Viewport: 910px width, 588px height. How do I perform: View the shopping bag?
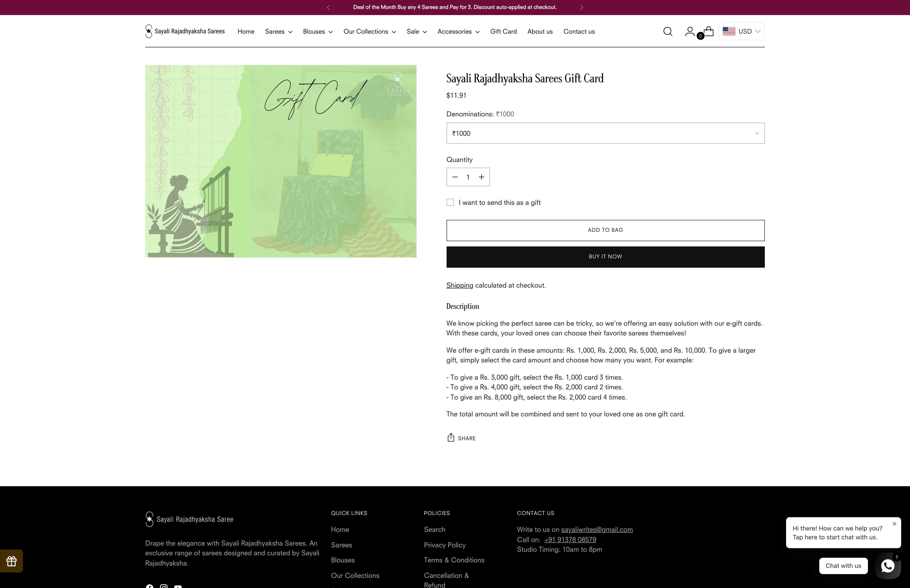click(x=708, y=31)
